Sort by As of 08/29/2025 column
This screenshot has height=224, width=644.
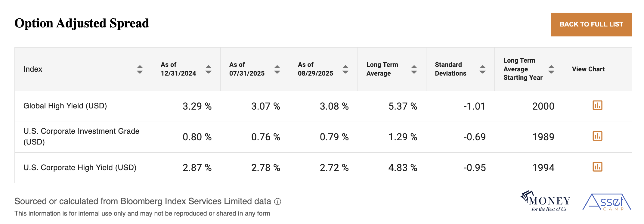coord(345,69)
